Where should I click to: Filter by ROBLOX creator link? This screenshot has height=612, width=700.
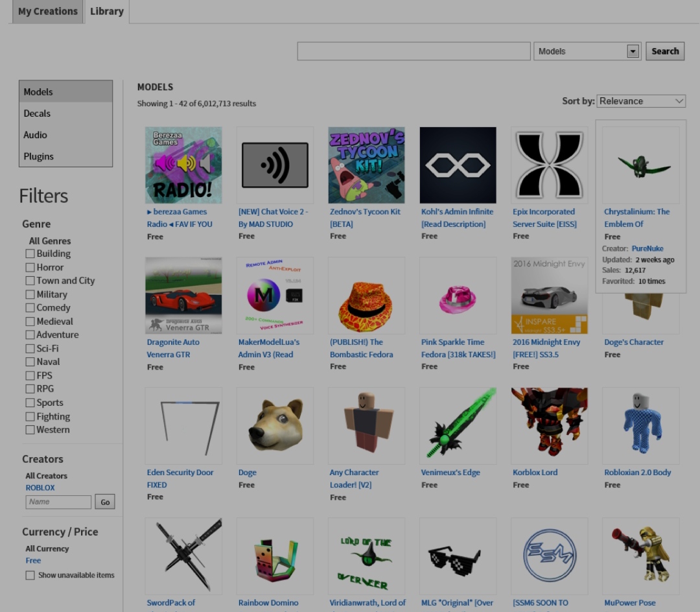pyautogui.click(x=40, y=488)
